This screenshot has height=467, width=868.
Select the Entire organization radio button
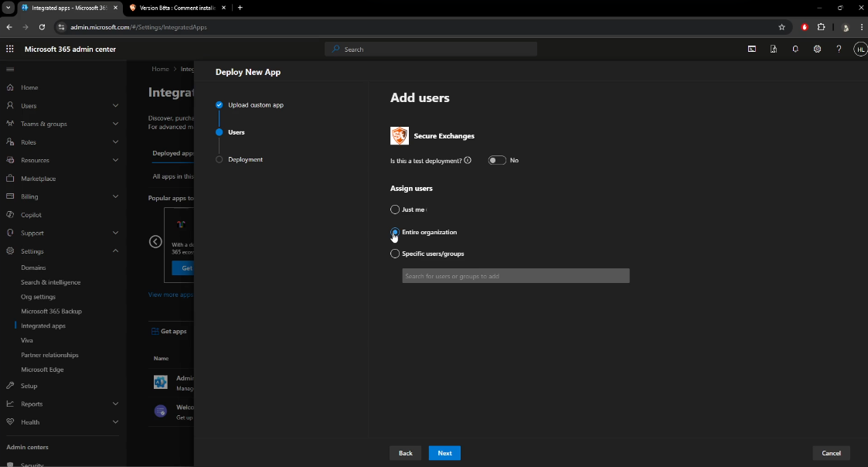click(x=395, y=232)
